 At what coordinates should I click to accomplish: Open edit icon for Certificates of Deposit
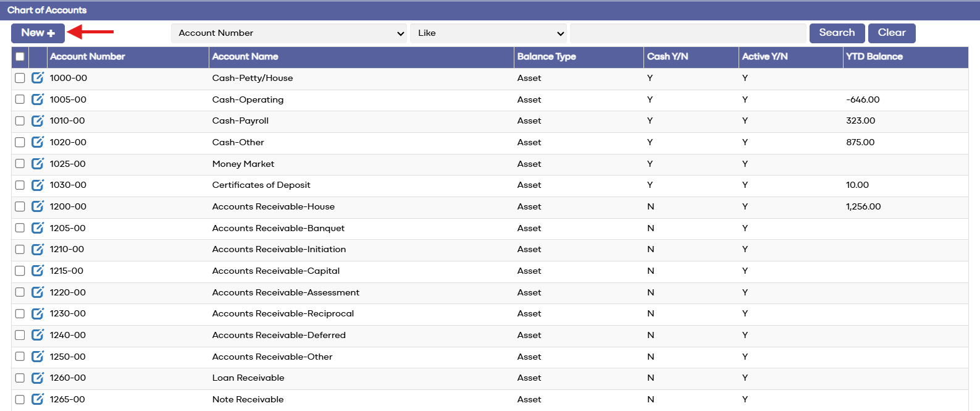coord(38,185)
